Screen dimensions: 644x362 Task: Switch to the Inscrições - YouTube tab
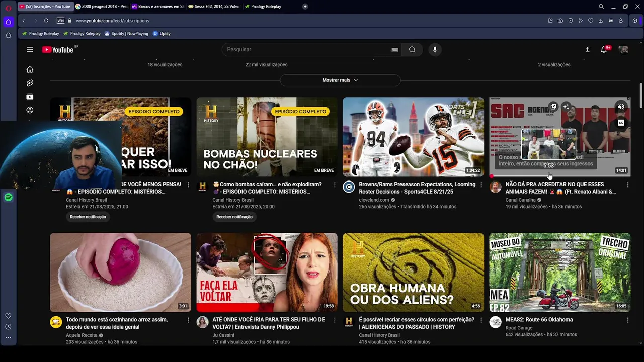[x=45, y=7]
